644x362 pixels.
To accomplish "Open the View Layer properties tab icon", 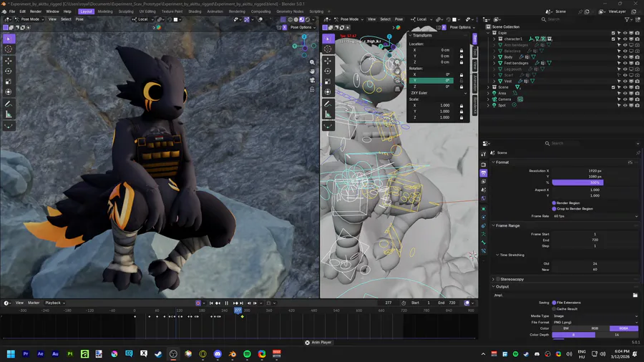I will point(484,182).
